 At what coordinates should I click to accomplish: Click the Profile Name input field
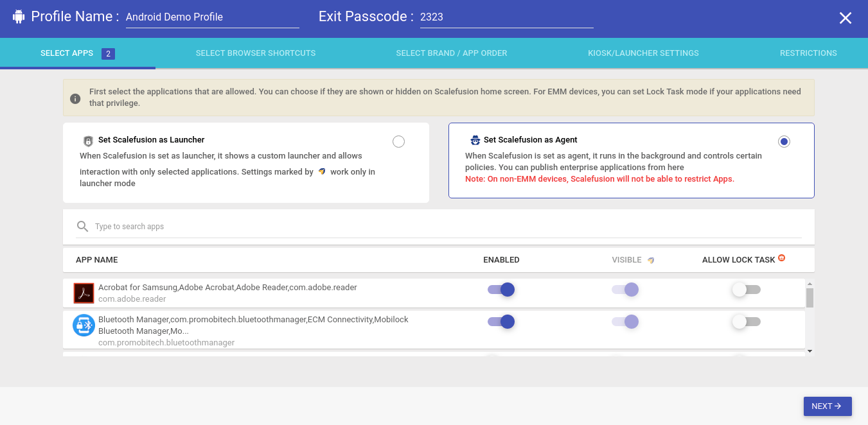point(212,17)
